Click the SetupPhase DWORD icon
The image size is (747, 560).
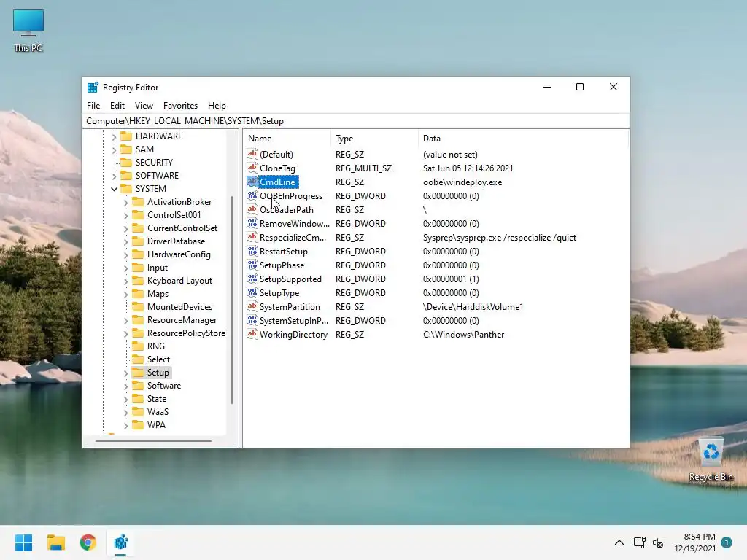[252, 264]
